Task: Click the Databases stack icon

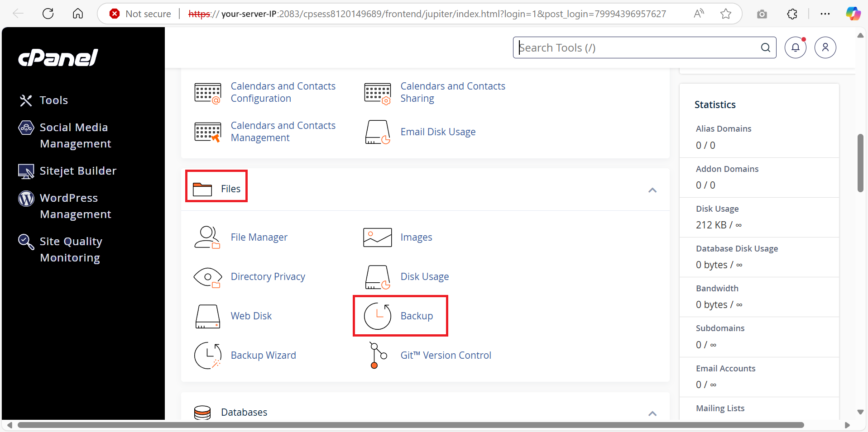Action: point(202,413)
